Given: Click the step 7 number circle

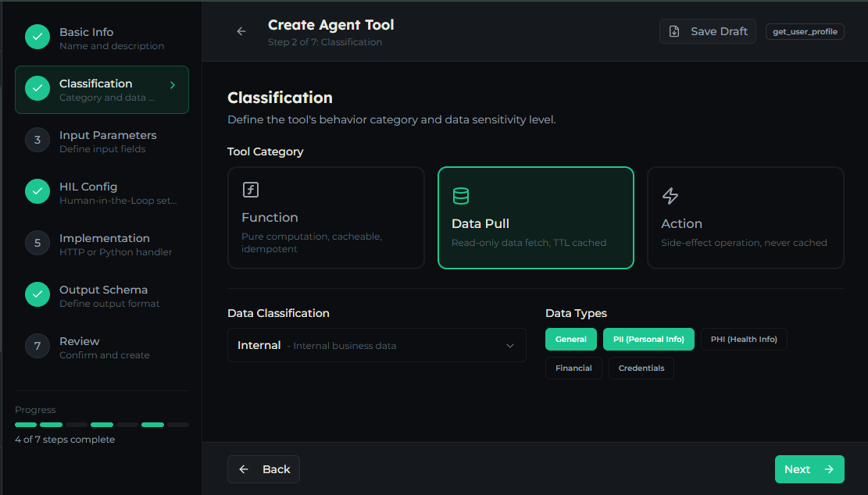Looking at the screenshot, I should 38,346.
